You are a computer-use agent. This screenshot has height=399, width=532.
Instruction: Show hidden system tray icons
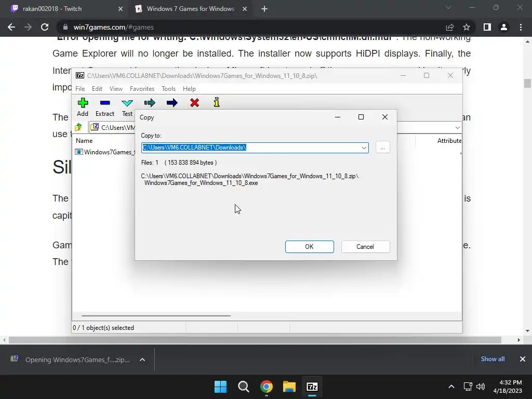click(x=451, y=387)
